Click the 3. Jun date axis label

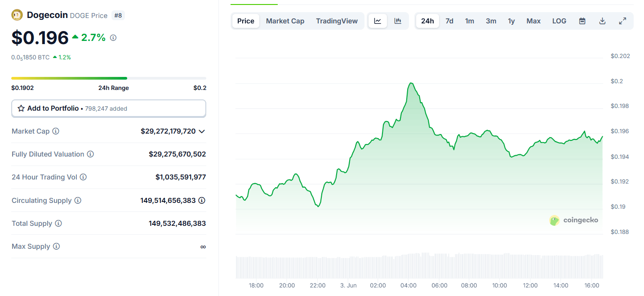coord(348,286)
